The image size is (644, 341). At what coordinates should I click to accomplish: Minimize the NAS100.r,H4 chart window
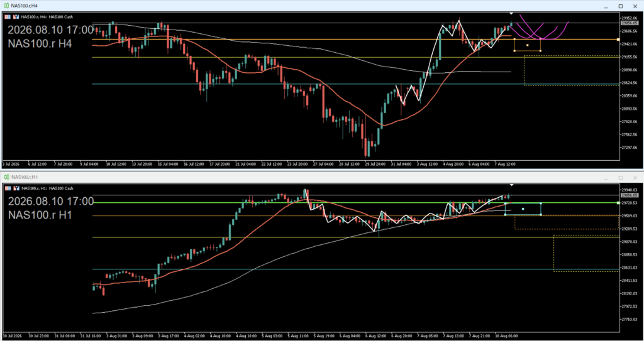606,6
